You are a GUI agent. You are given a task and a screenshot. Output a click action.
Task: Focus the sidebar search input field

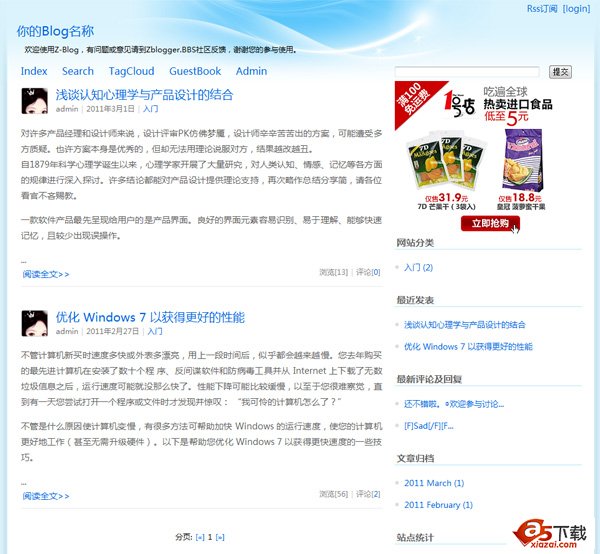click(x=467, y=72)
